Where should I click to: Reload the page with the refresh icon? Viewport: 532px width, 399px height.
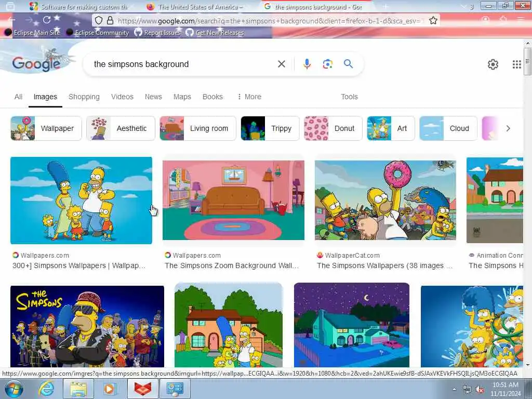(47, 20)
